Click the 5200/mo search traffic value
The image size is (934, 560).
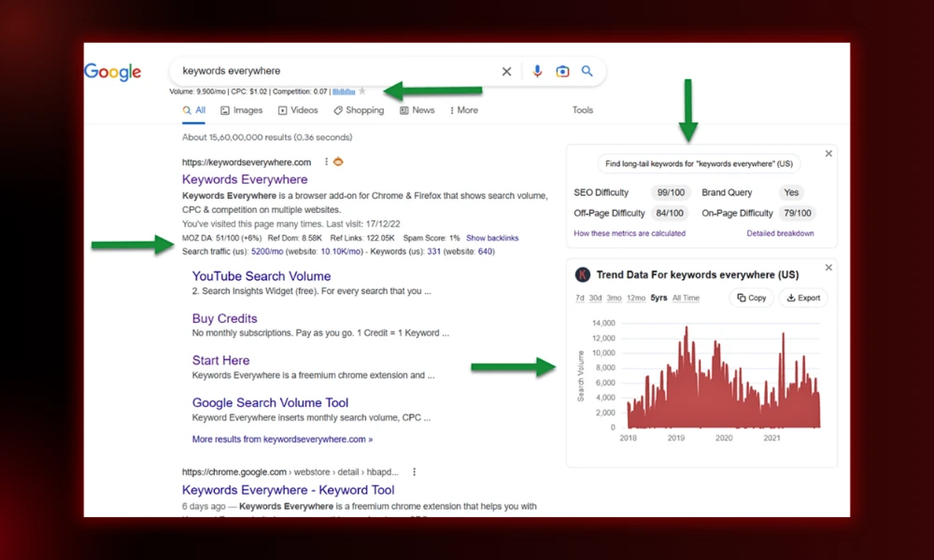267,252
